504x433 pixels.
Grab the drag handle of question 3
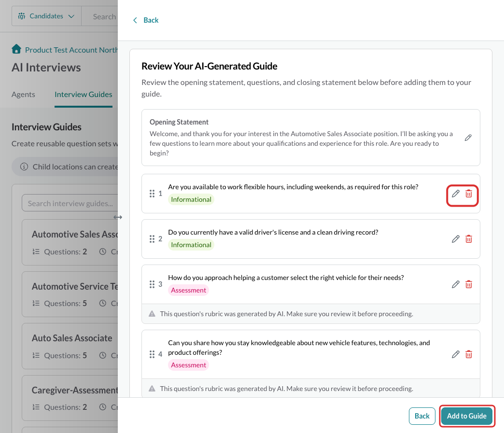(152, 284)
